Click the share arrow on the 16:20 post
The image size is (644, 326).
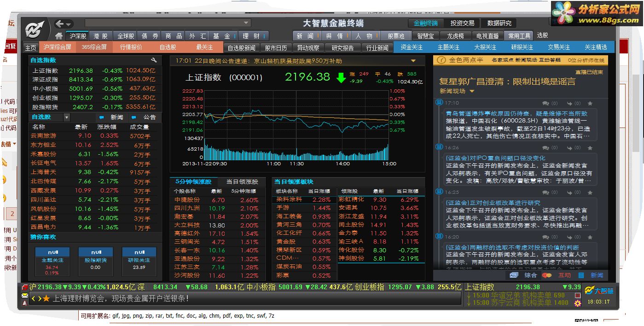click(x=570, y=237)
